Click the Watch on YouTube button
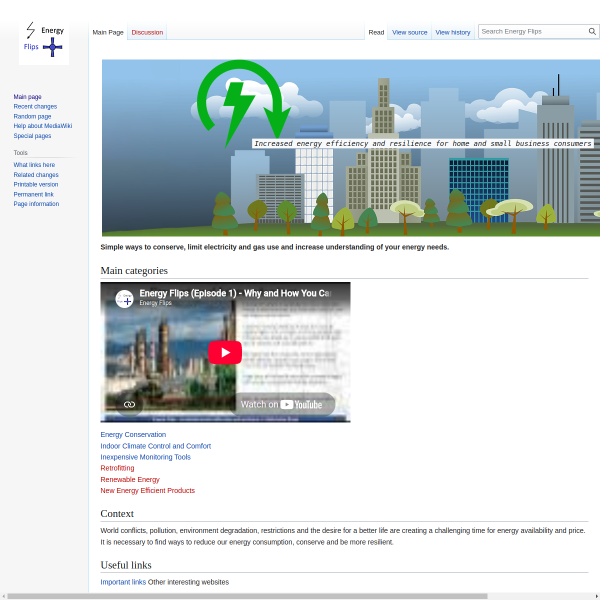The width and height of the screenshot is (600, 600). pos(281,404)
